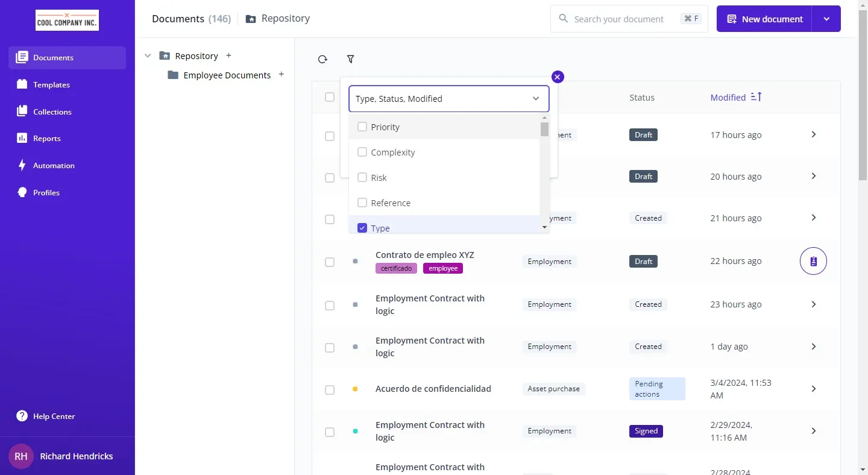868x475 pixels.
Task: Go to Templates in the sidebar
Action: pos(51,85)
